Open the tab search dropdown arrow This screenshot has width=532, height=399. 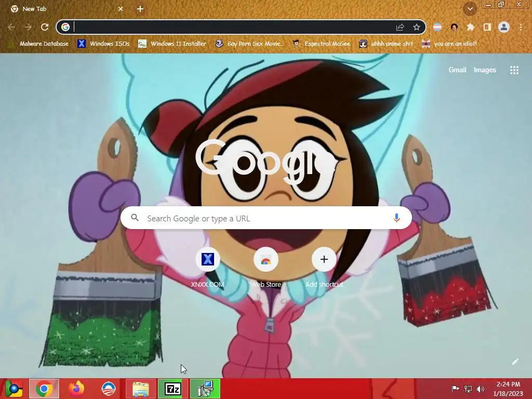[x=470, y=9]
